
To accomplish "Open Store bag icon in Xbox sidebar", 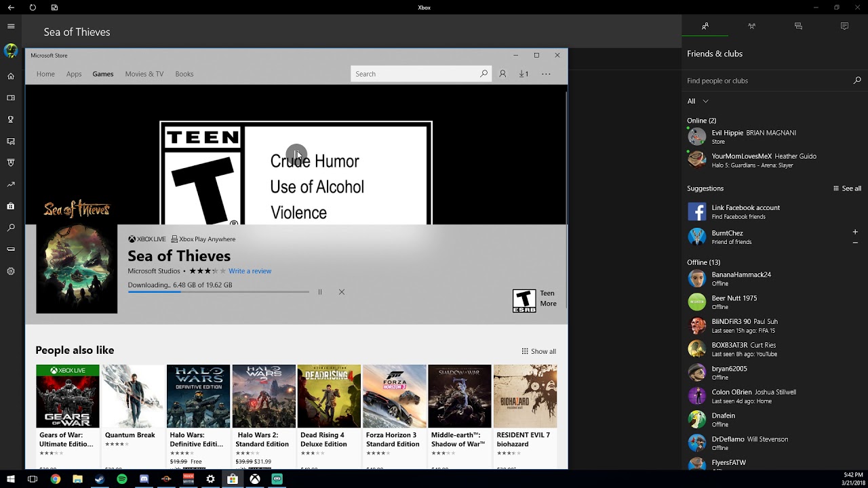I will [x=11, y=206].
